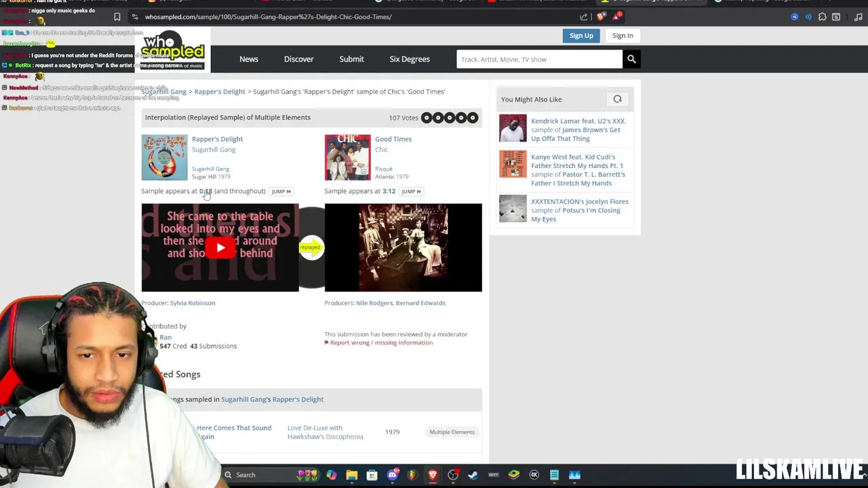Click the track search input field
The height and width of the screenshot is (488, 868).
pyautogui.click(x=539, y=59)
